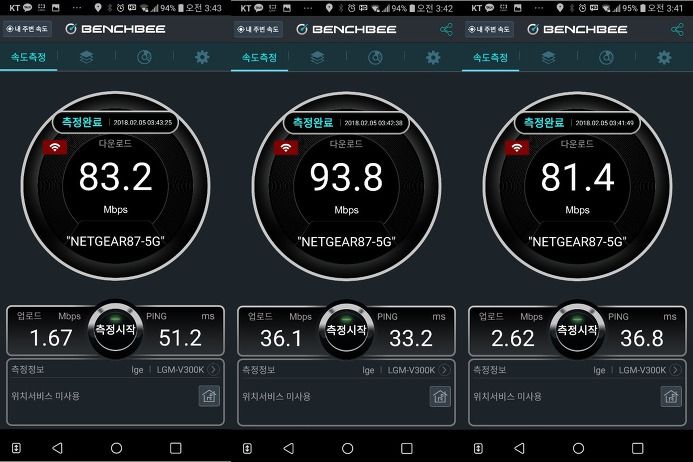Tap the ping value 33.2

tap(411, 338)
